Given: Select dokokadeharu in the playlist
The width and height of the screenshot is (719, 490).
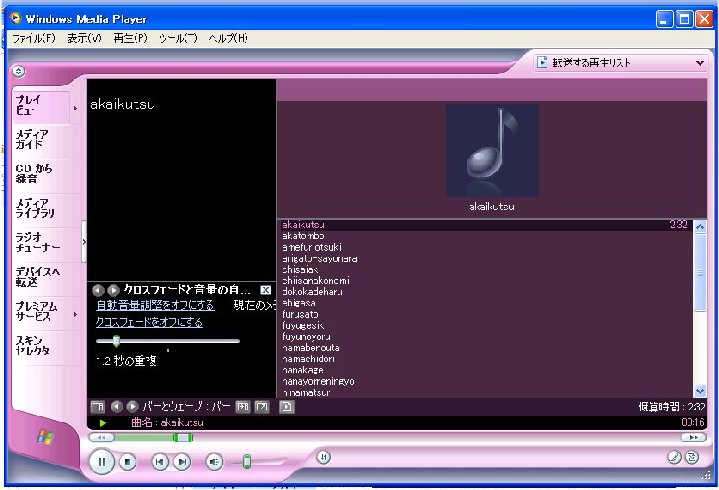Looking at the screenshot, I should [x=486, y=292].
